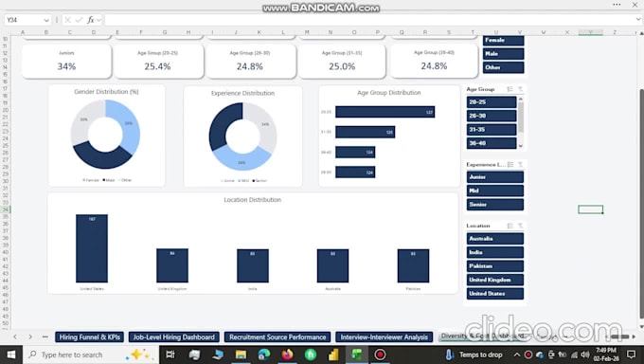Open File Explorer from the taskbar
Image resolution: width=644 pixels, height=364 pixels.
tap(241, 355)
